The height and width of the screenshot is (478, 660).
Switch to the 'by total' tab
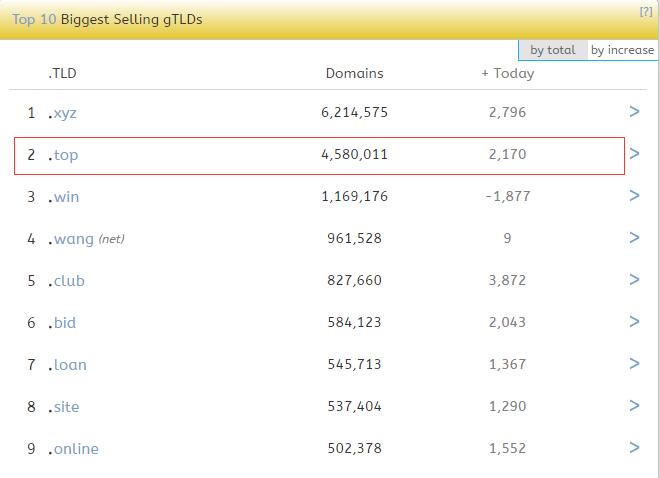click(x=553, y=50)
